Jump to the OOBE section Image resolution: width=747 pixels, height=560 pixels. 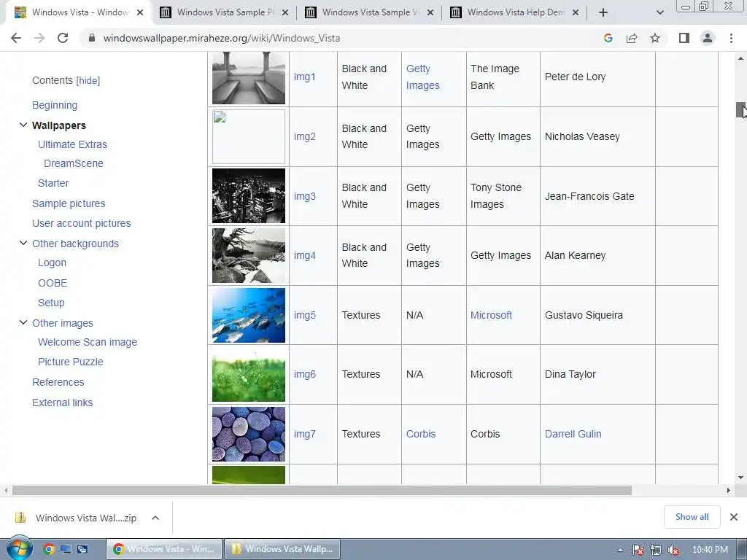tap(53, 283)
